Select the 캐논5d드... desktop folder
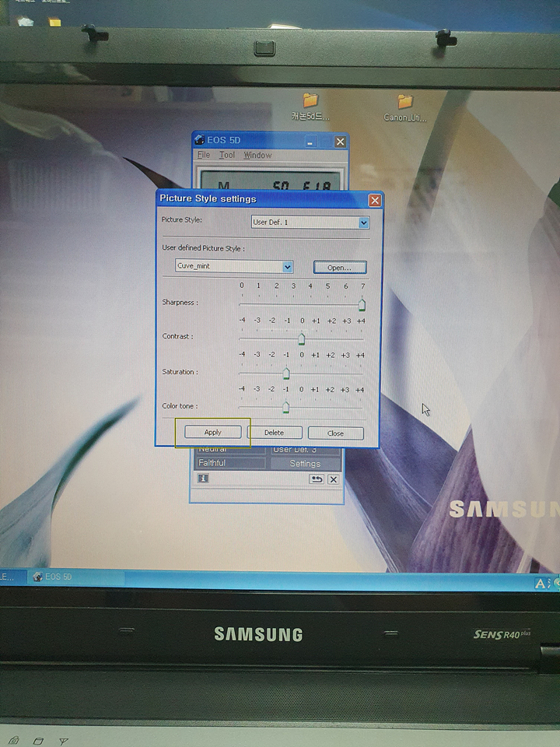Image resolution: width=560 pixels, height=747 pixels. (x=310, y=107)
